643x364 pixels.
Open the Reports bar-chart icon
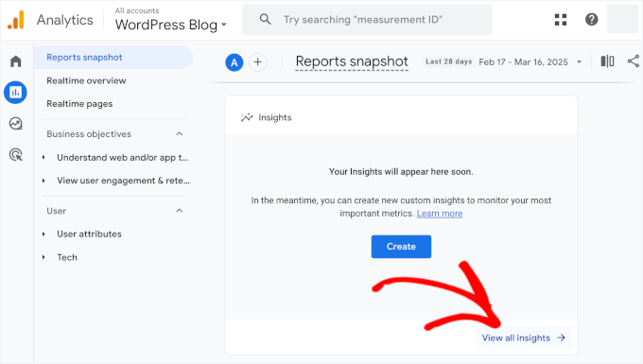(15, 93)
